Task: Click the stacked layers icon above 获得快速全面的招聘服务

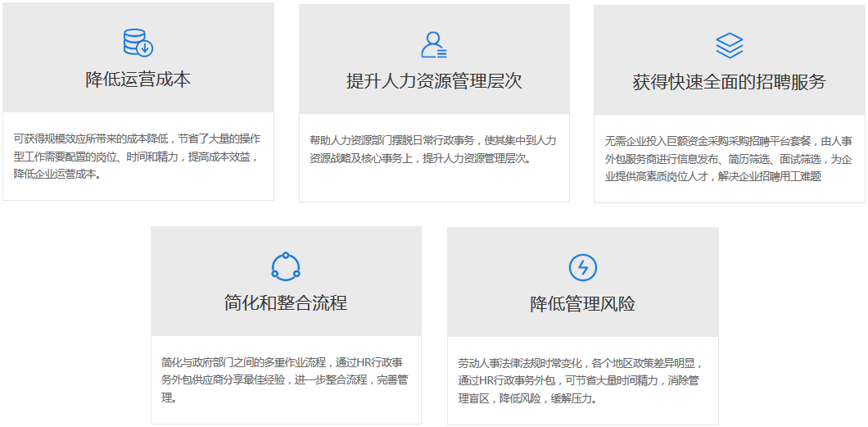Action: pyautogui.click(x=729, y=46)
